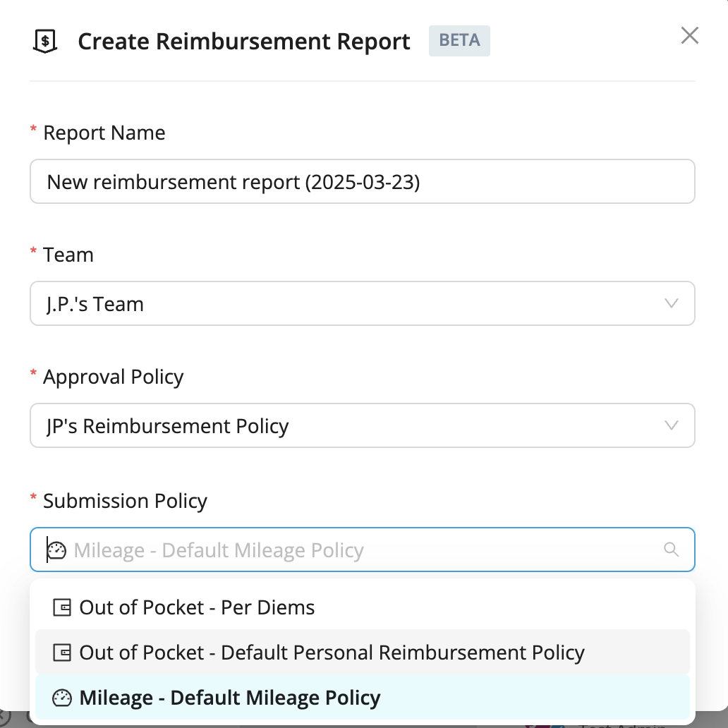Open the J.P.'s Team selector
728x728 pixels.
362,303
